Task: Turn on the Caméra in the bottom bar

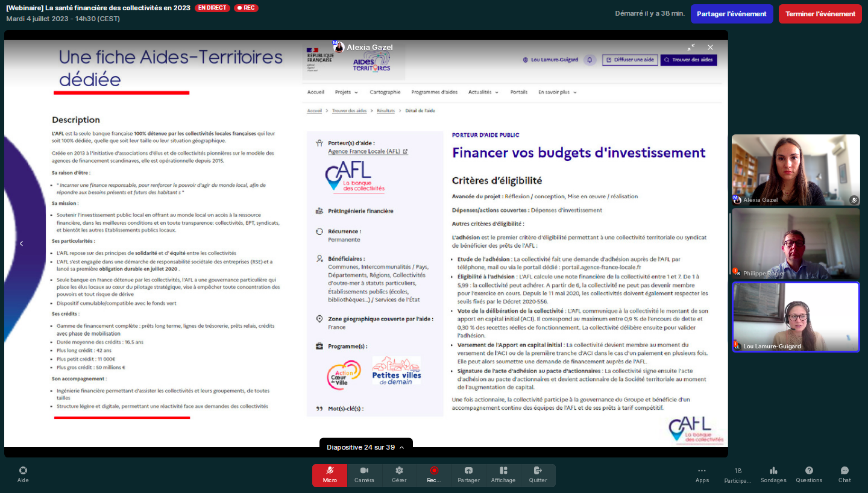Action: pyautogui.click(x=364, y=475)
